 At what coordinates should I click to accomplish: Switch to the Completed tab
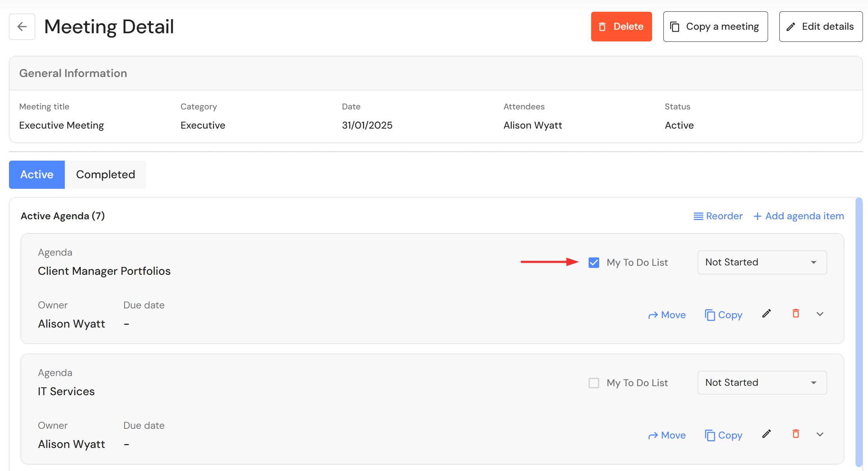click(105, 175)
